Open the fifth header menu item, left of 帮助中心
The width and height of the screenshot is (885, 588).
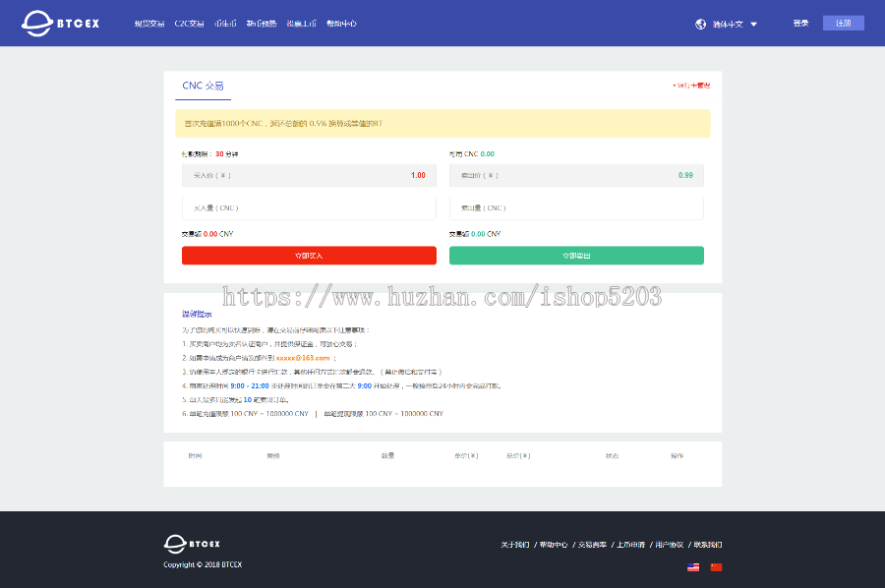[302, 24]
